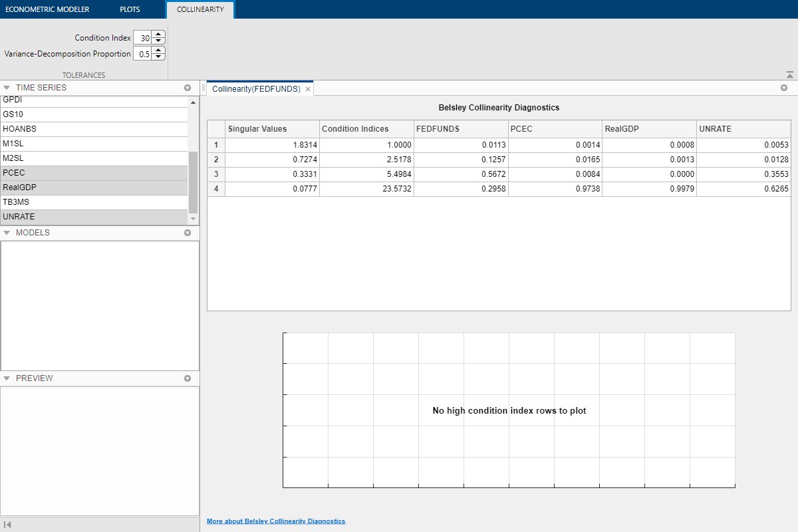Select the M2SL time series
The width and height of the screenshot is (798, 532).
point(93,158)
